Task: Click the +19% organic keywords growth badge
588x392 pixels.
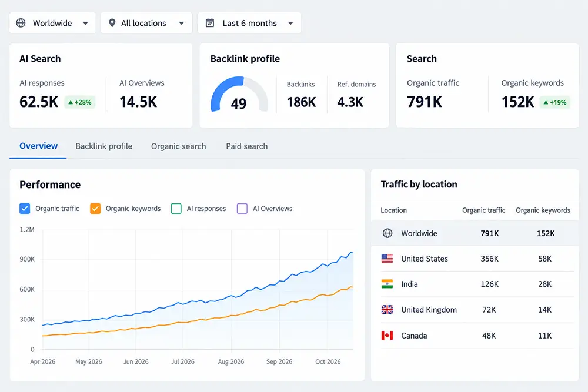Action: [x=555, y=102]
